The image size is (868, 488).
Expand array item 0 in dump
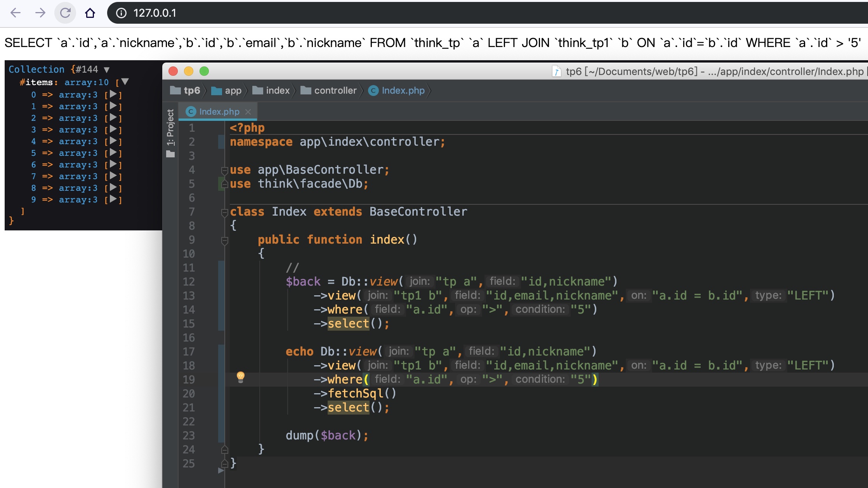[x=113, y=94]
